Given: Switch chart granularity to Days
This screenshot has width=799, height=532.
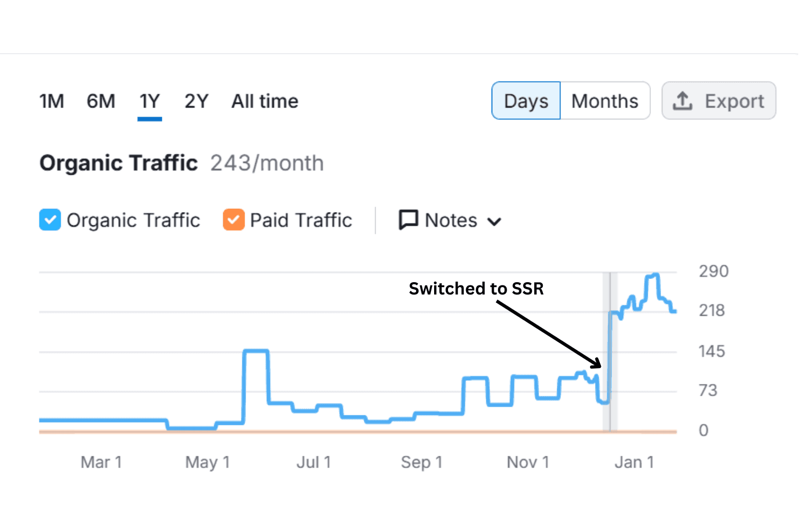Looking at the screenshot, I should click(526, 101).
